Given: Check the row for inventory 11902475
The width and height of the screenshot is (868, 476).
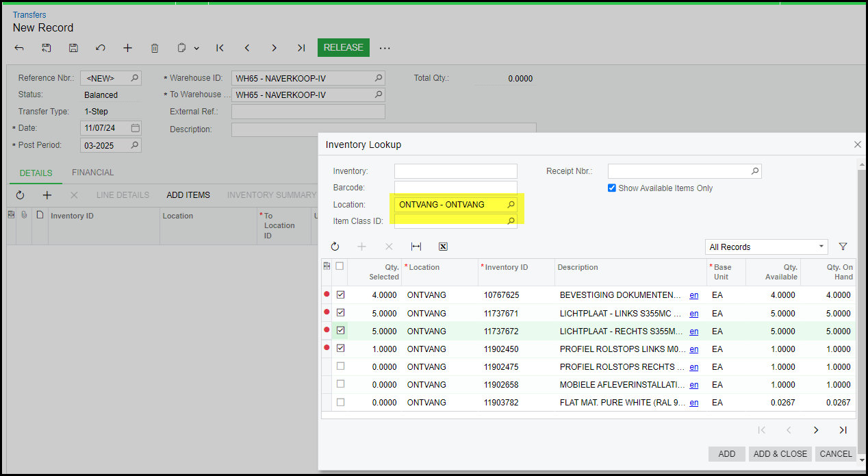Looking at the screenshot, I should (340, 366).
